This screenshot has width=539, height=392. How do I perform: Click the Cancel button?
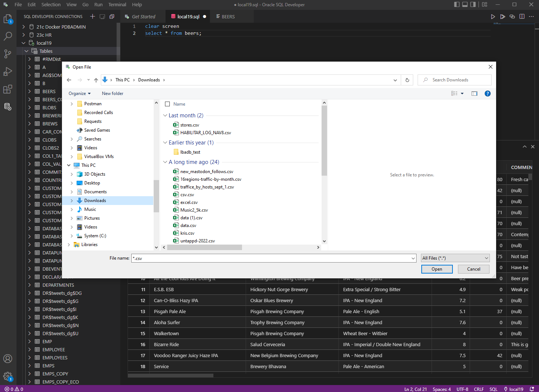[474, 269]
